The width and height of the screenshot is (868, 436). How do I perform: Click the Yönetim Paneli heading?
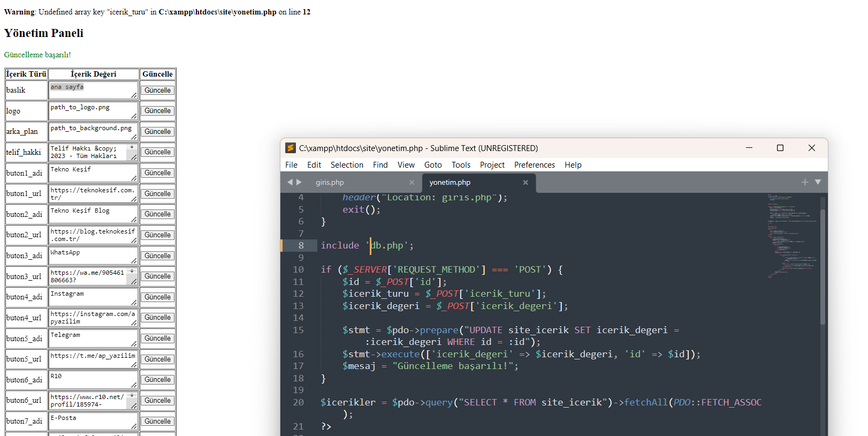(x=44, y=33)
